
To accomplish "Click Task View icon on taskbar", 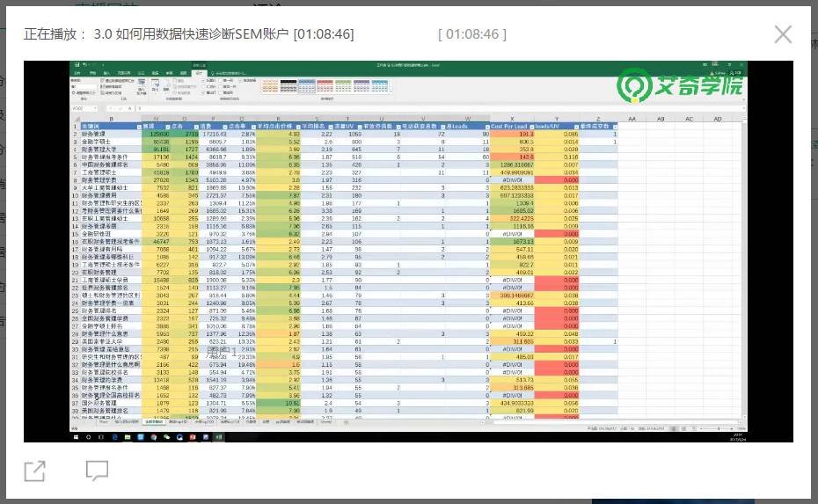I will click(102, 436).
